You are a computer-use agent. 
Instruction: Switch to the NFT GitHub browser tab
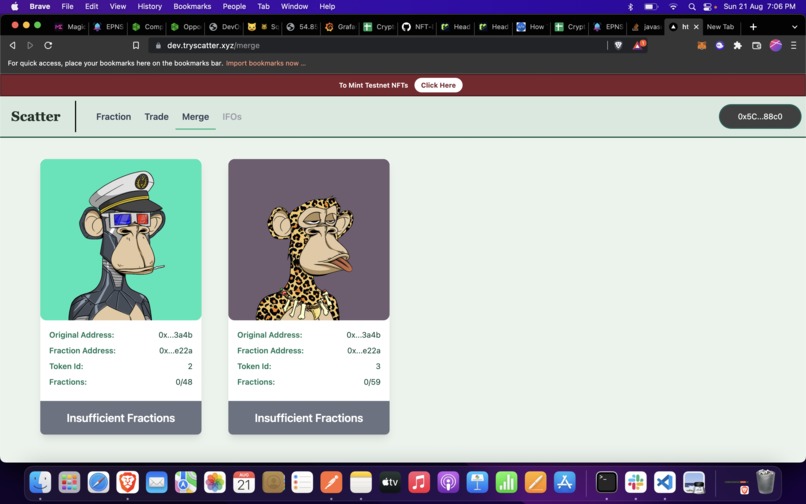pos(417,27)
